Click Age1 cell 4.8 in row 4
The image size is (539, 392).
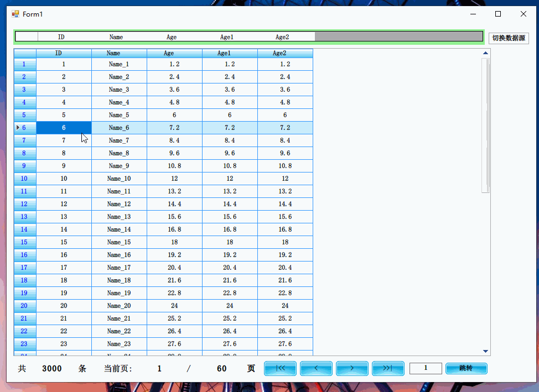click(230, 102)
